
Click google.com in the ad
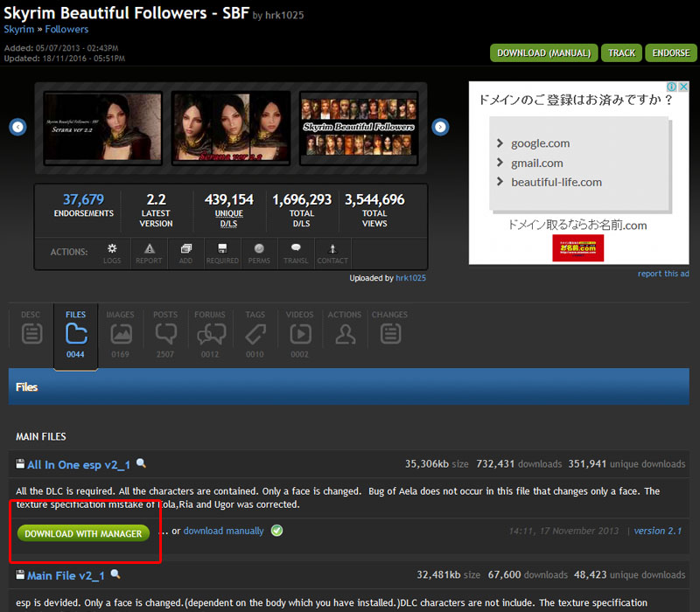pos(540,143)
